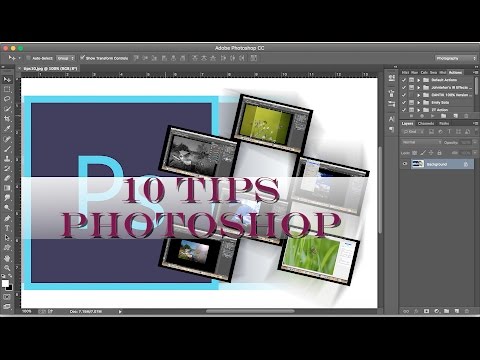Select the Path Selection tool
Screen dimensions: 480x360
[7, 238]
